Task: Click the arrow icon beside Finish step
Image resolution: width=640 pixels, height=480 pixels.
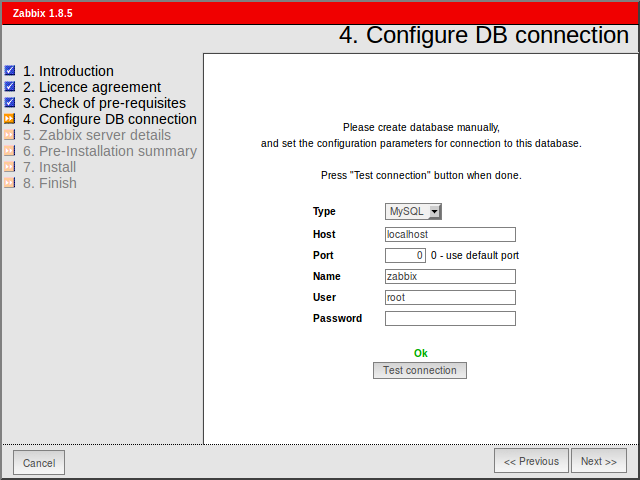Action: pos(10,182)
